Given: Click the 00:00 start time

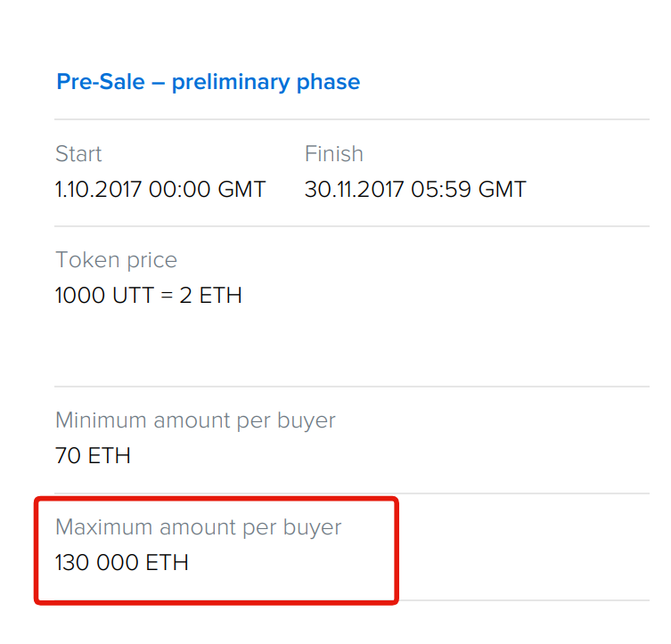Looking at the screenshot, I should click(x=179, y=190).
